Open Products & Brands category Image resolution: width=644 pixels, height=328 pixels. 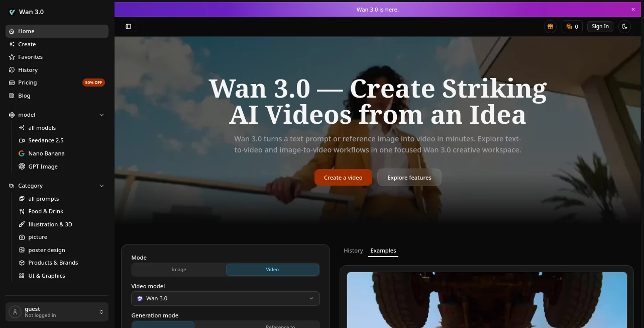(62, 263)
